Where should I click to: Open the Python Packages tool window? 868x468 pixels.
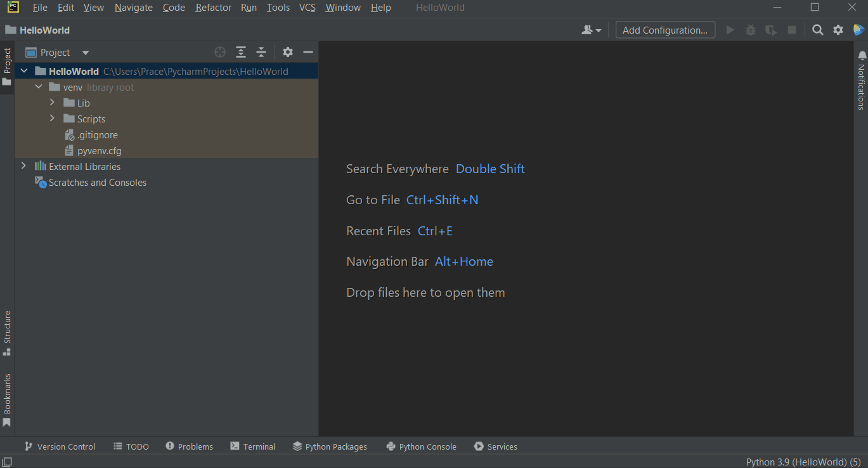coord(330,446)
